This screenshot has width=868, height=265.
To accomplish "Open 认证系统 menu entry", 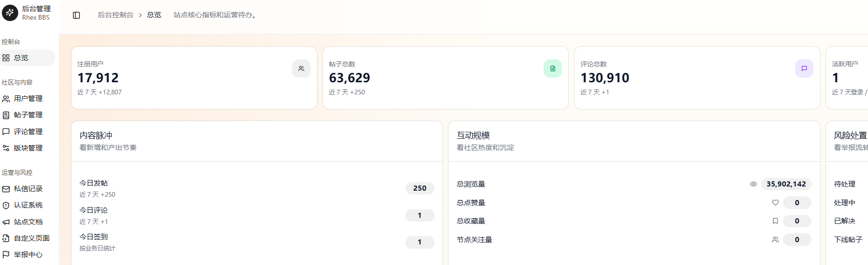I will tap(28, 205).
